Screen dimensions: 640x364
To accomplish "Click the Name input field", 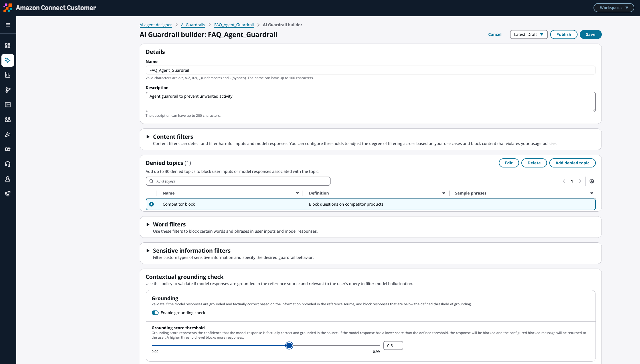I will (370, 70).
